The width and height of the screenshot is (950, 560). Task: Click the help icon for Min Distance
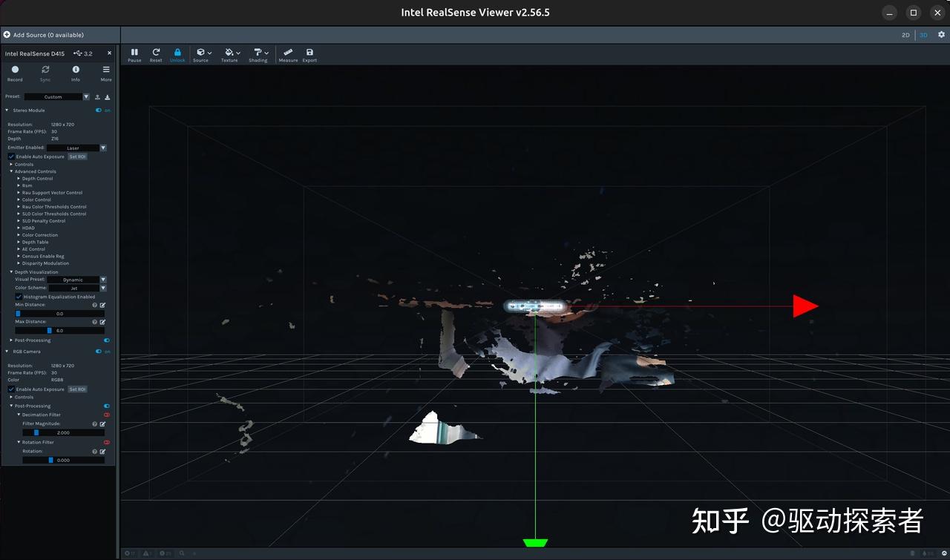tap(94, 305)
